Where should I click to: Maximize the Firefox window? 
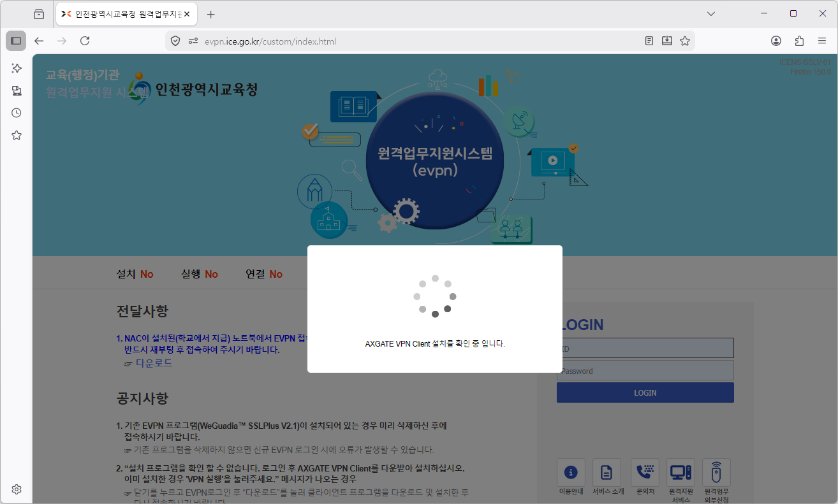[793, 13]
